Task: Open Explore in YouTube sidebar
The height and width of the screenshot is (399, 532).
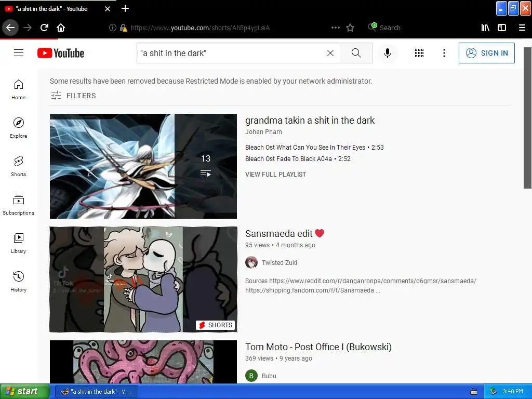Action: point(19,128)
